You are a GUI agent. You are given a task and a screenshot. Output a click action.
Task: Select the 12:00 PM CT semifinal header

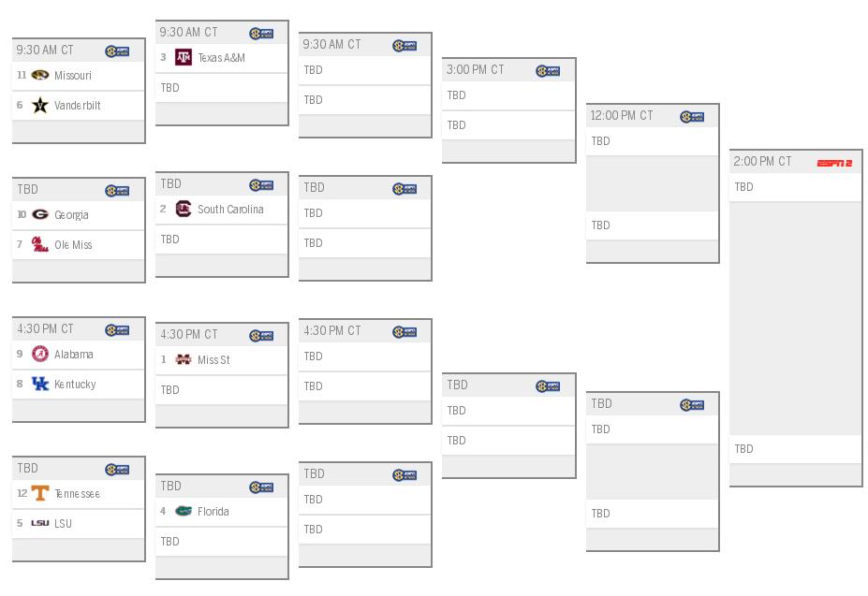click(x=652, y=116)
